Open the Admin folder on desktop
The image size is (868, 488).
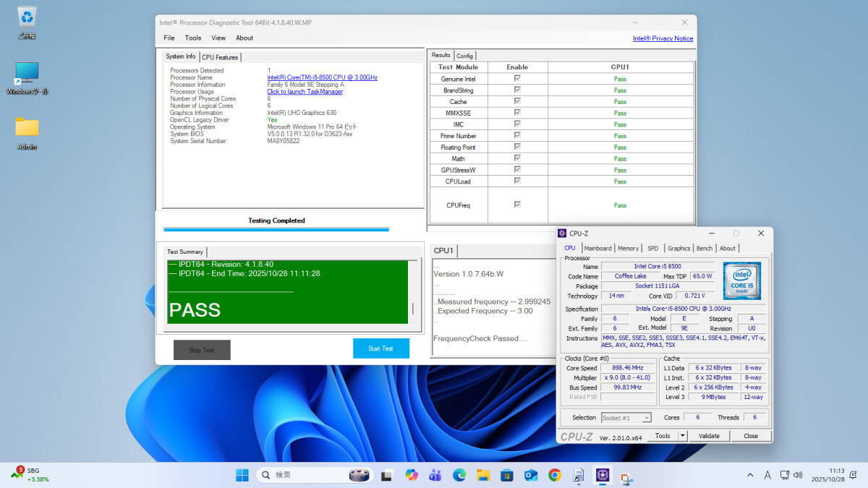click(x=27, y=128)
